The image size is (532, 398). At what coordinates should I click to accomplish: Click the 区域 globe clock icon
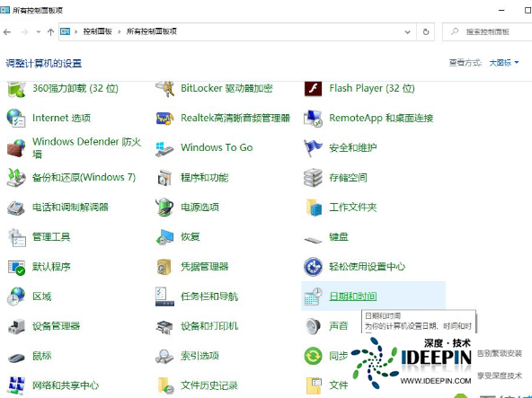click(16, 296)
